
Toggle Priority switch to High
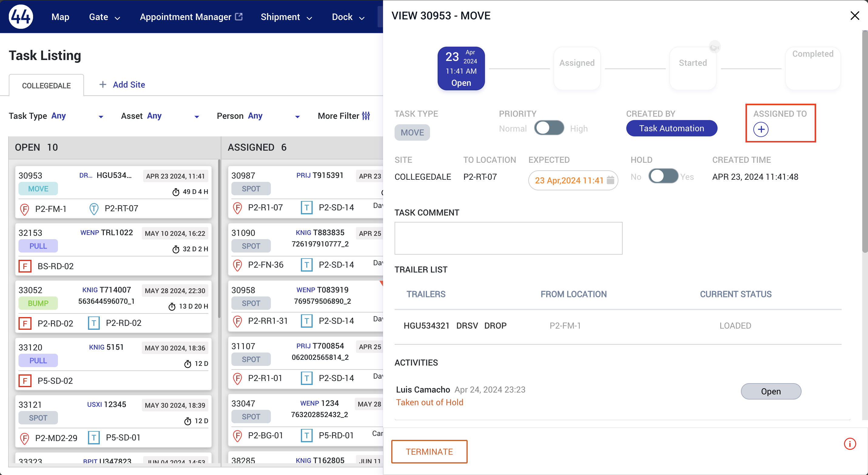click(x=549, y=128)
